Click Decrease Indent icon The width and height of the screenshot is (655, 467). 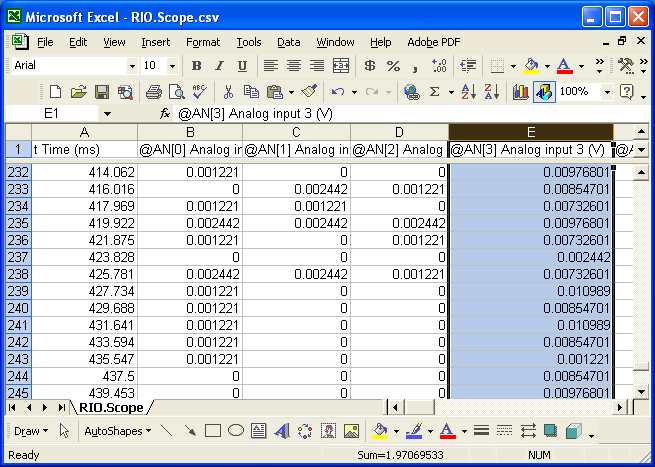(x=468, y=66)
